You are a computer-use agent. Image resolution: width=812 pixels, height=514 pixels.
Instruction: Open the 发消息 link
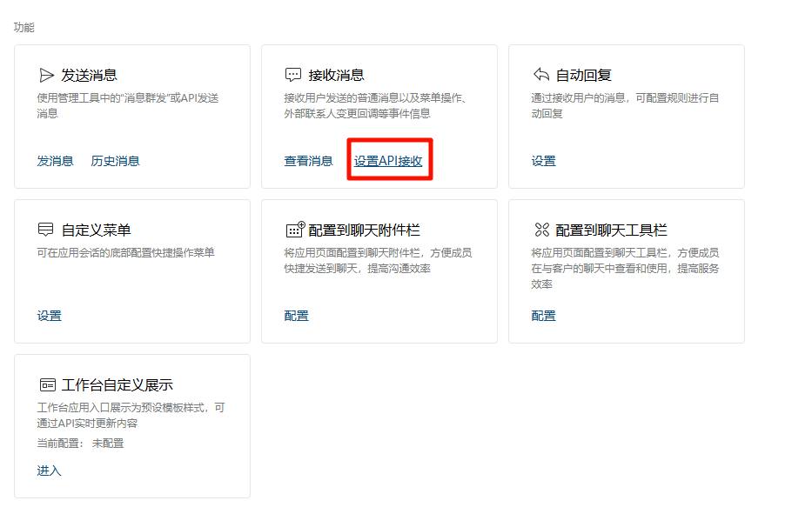[55, 161]
